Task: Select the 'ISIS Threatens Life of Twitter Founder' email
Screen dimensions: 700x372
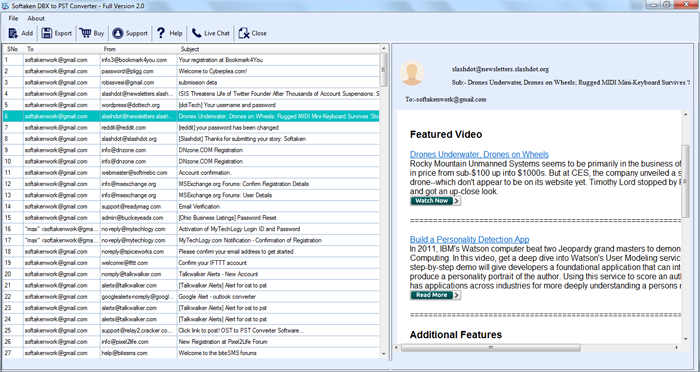Action: click(191, 94)
